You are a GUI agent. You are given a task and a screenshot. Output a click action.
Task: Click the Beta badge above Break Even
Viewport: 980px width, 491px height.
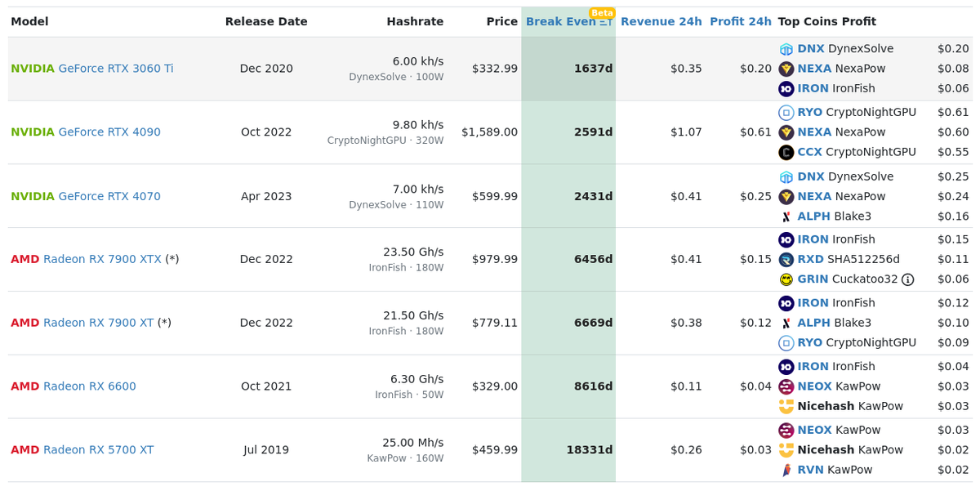pos(602,13)
